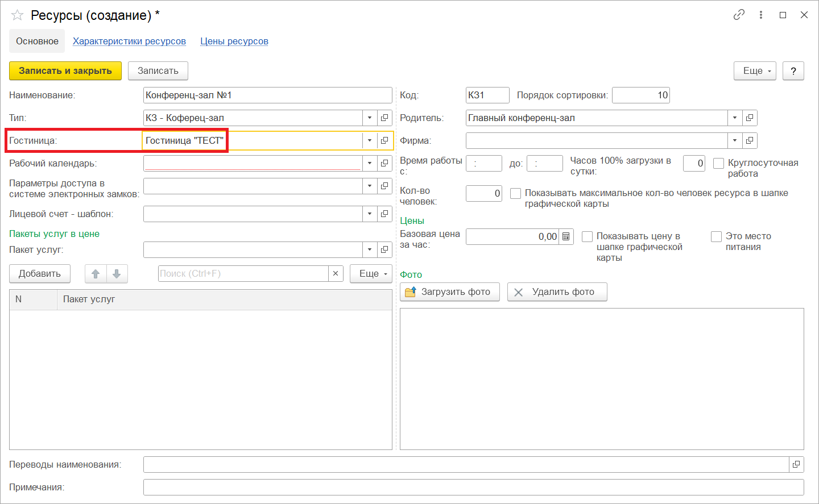
Task: Open calculator for Базовая цена за час
Action: pos(566,236)
